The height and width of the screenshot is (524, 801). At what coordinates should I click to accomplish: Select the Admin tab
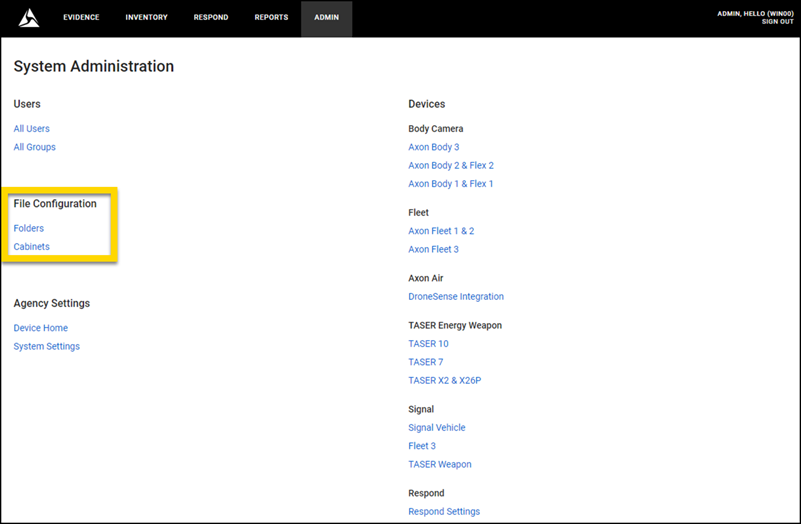(x=326, y=18)
